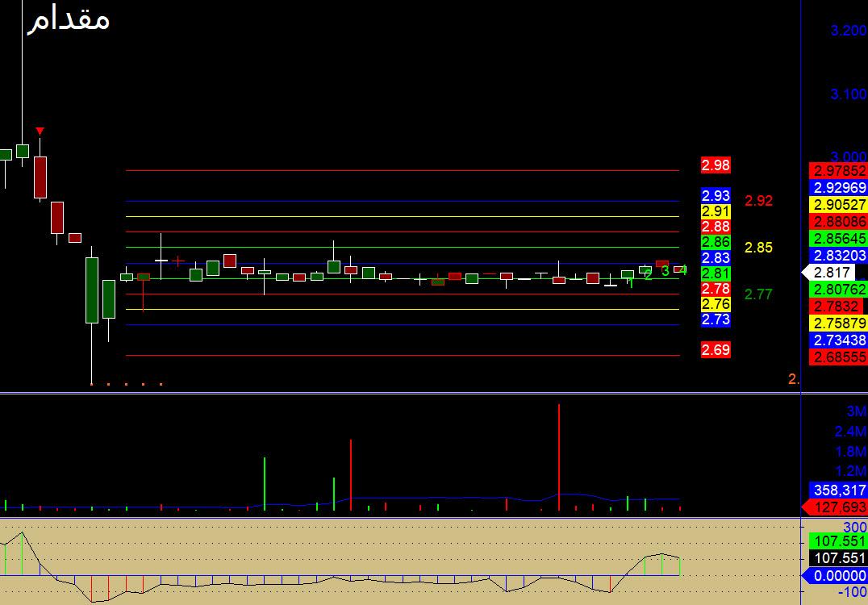868x605 pixels.
Task: Click the black-background 107.551 indicator value
Action: (839, 558)
